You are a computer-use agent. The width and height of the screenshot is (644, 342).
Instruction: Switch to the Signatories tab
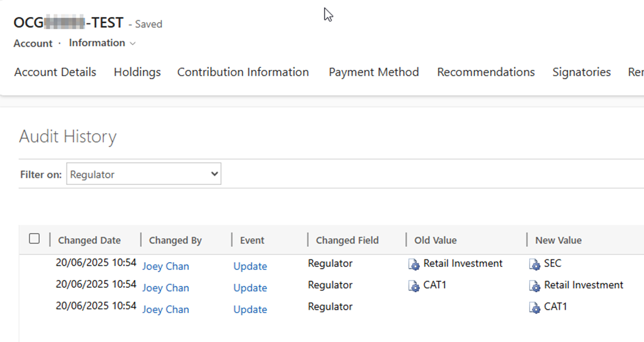tap(581, 73)
